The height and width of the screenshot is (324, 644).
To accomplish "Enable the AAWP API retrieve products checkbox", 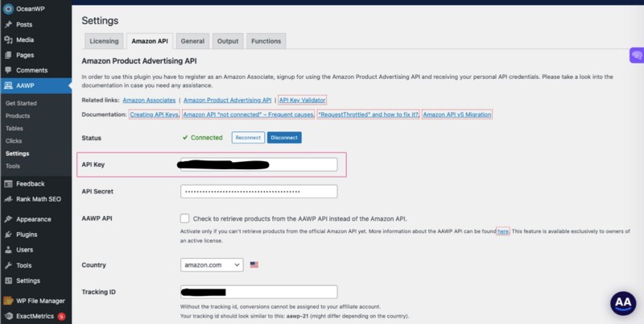I will pyautogui.click(x=185, y=218).
